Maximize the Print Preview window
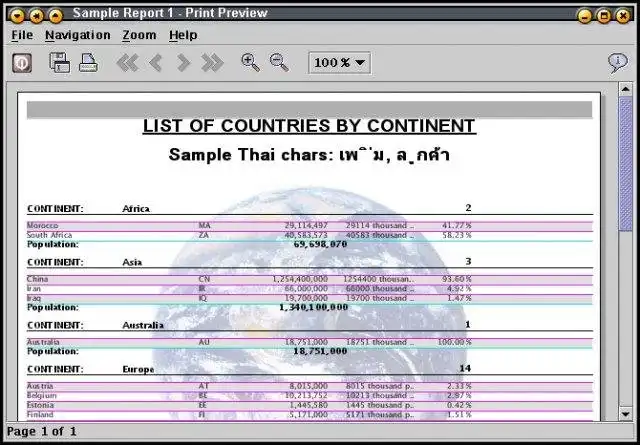Image resolution: width=640 pixels, height=445 pixels. (603, 16)
